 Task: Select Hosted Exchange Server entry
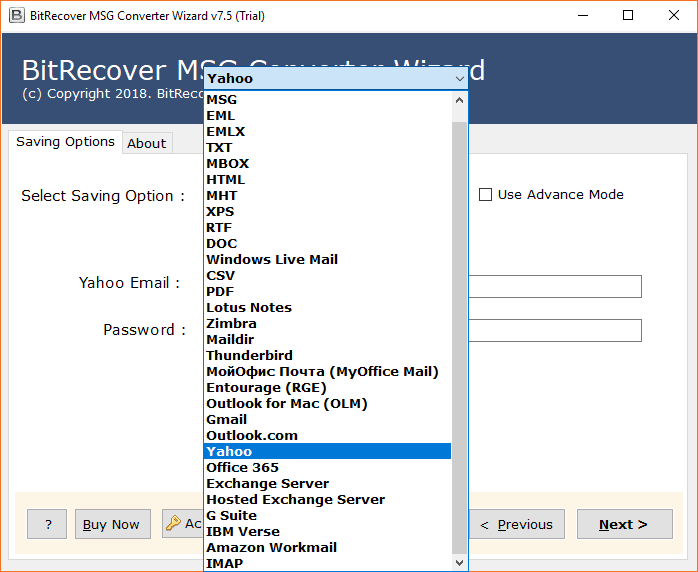[327, 499]
